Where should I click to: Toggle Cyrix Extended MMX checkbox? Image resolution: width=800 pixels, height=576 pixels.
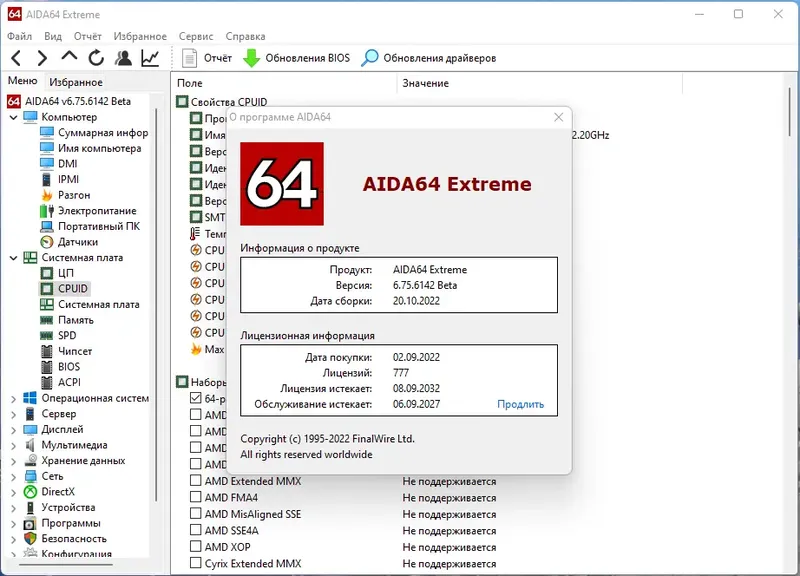[x=195, y=563]
